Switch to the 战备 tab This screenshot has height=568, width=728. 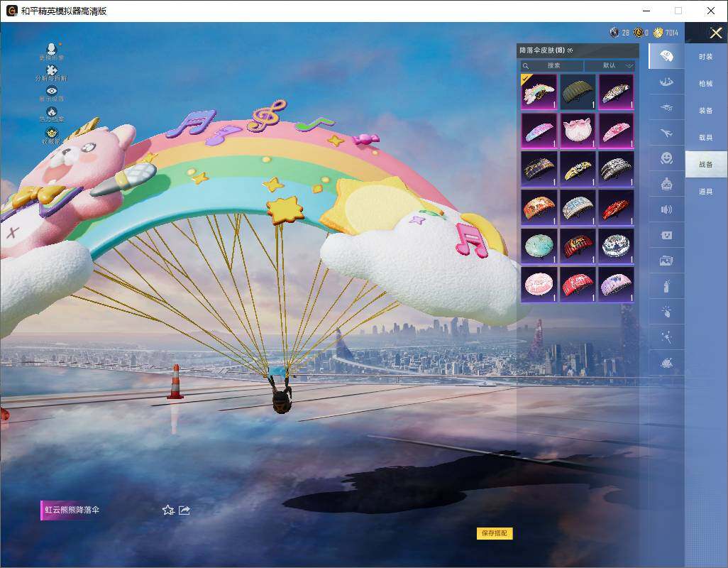tap(706, 165)
